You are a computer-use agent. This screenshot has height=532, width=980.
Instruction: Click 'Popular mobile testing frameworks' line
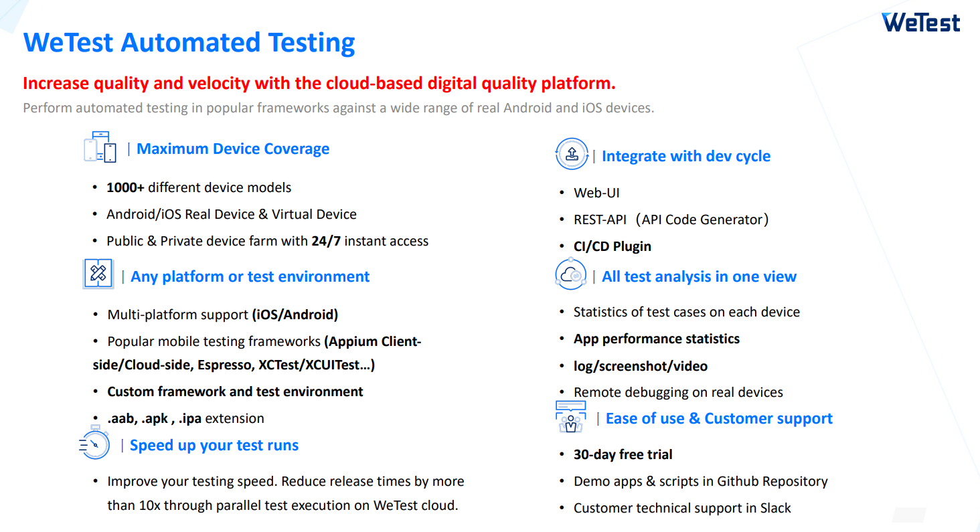tap(264, 341)
